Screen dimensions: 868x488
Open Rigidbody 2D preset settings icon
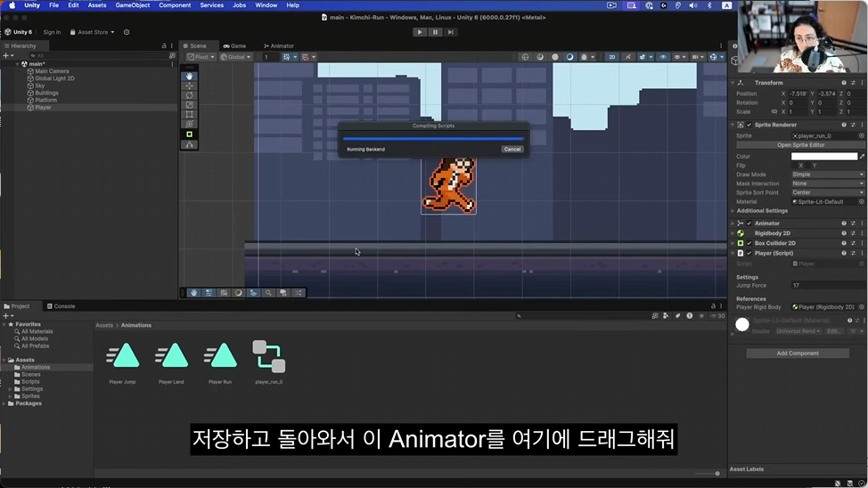(853, 233)
